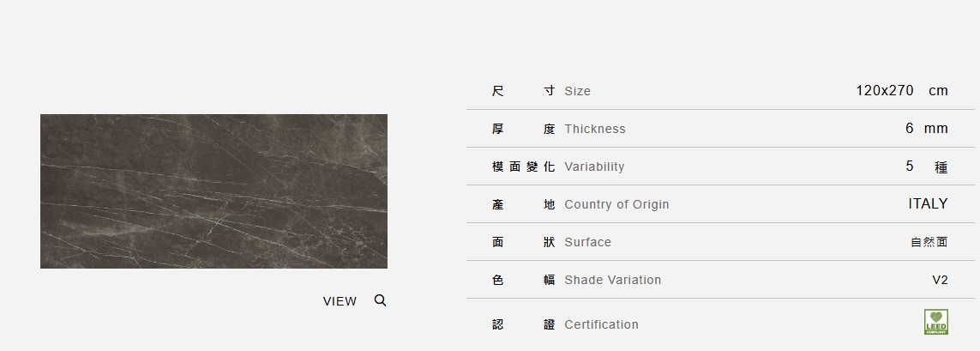The image size is (980, 351).
Task: Click the Size label text
Action: 577,91
